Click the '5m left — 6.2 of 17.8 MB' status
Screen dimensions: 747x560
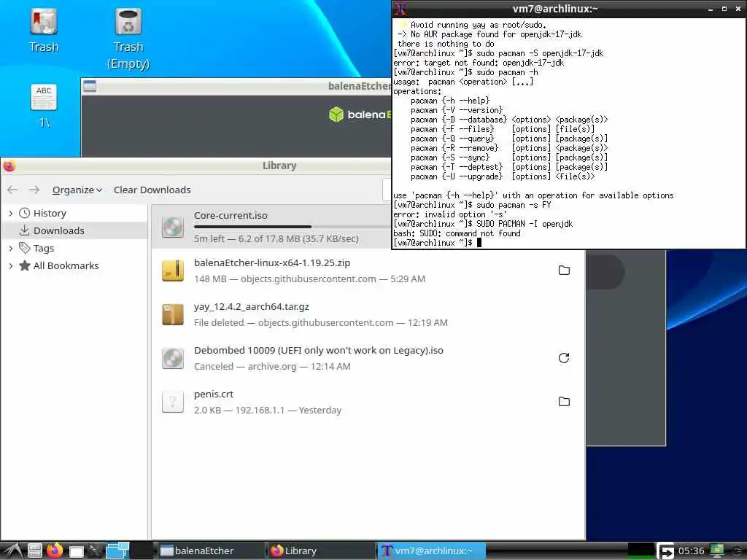click(276, 238)
